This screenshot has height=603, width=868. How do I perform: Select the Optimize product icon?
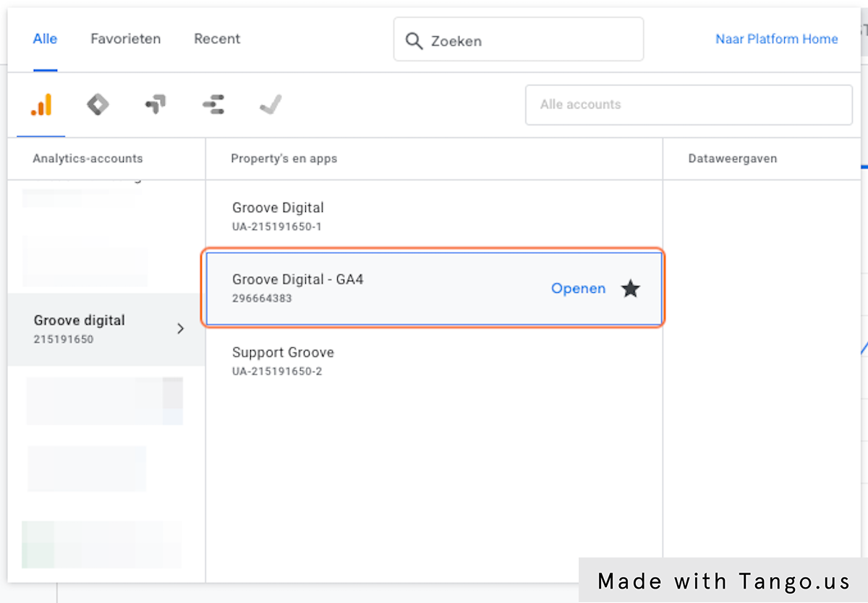coord(155,105)
